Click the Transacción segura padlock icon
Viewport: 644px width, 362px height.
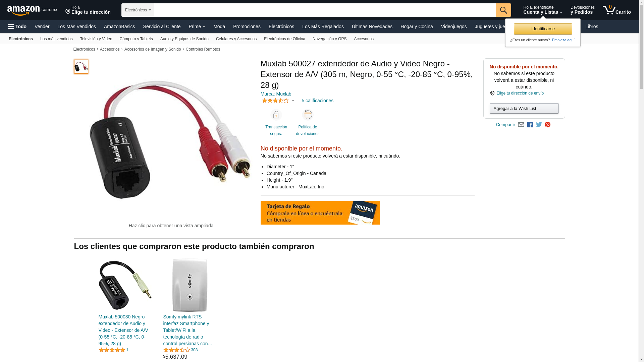pos(276,115)
